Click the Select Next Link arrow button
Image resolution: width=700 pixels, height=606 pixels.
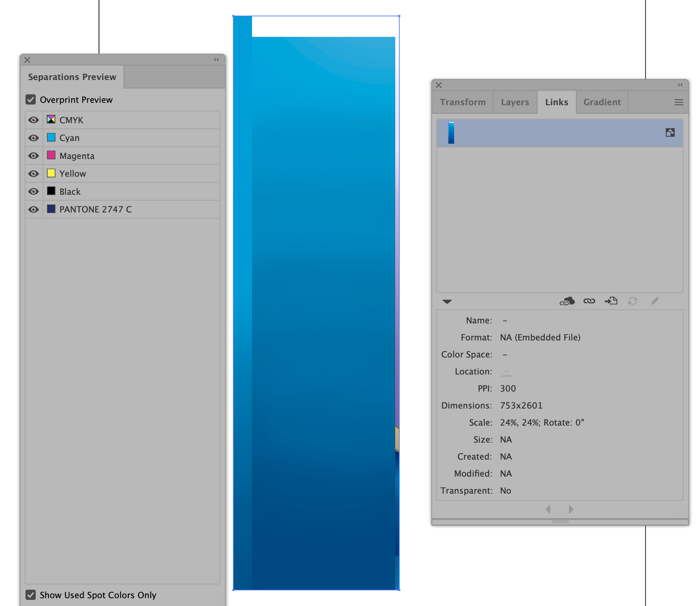(571, 509)
